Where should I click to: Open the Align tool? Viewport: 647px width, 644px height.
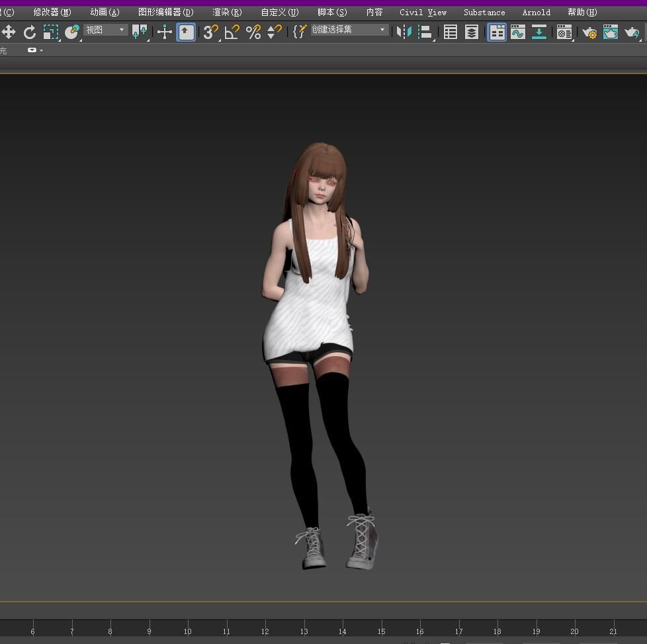tap(425, 32)
